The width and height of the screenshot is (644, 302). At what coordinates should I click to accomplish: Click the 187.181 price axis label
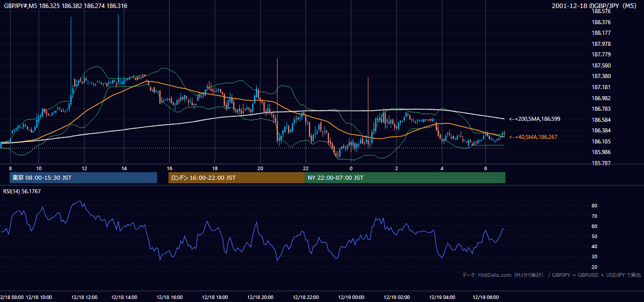(601, 87)
